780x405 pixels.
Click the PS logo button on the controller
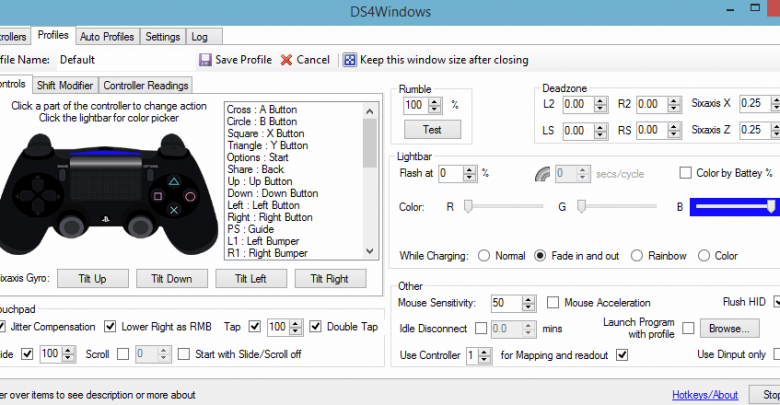pyautogui.click(x=105, y=219)
